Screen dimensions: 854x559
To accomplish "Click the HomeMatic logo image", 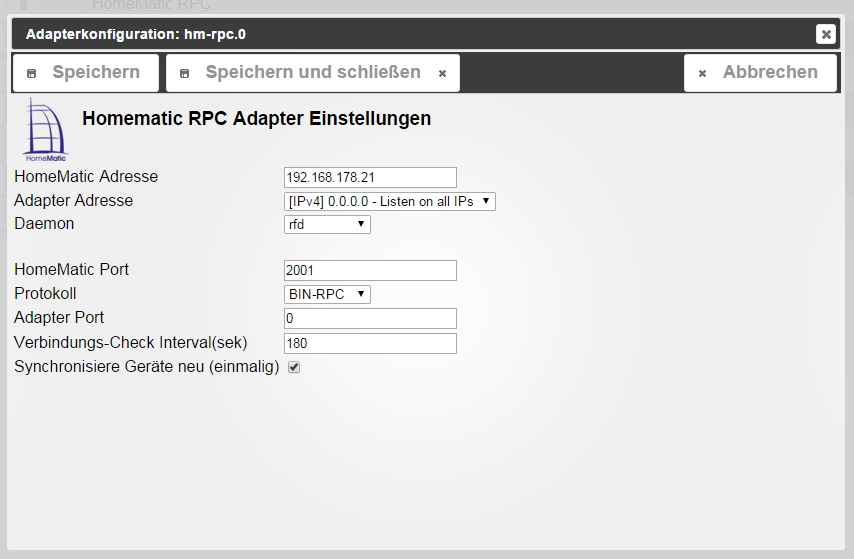I will pos(43,129).
